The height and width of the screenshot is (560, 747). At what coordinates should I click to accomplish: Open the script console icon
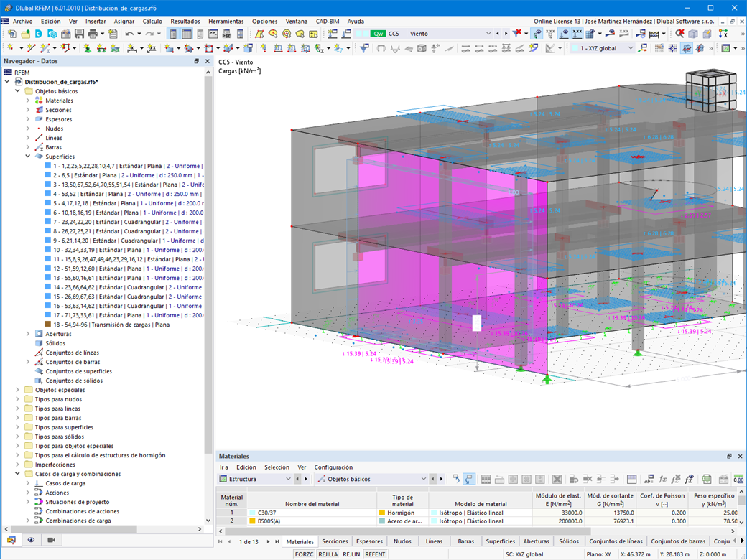pos(214,34)
